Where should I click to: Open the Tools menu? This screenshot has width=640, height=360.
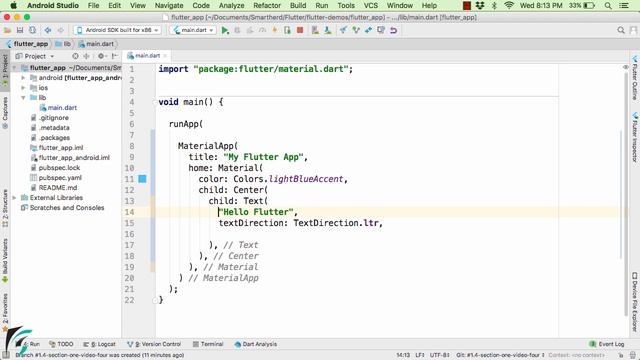[x=346, y=6]
